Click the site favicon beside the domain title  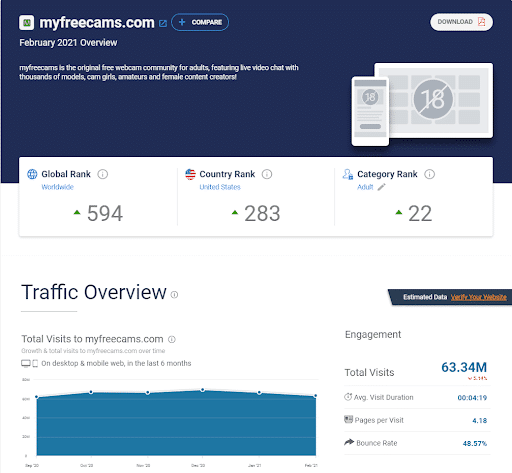pyautogui.click(x=27, y=23)
